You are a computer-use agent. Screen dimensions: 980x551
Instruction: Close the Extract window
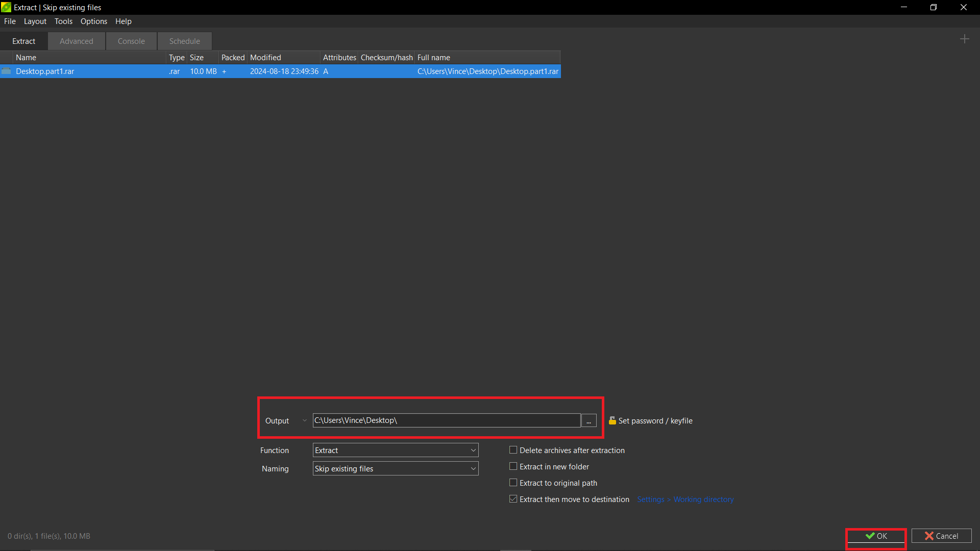pos(964,7)
